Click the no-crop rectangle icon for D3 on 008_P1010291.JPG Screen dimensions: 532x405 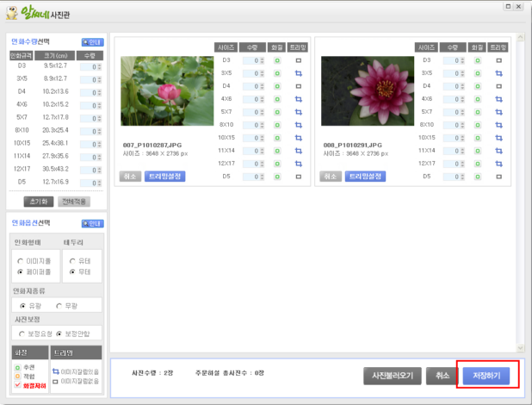click(x=498, y=60)
